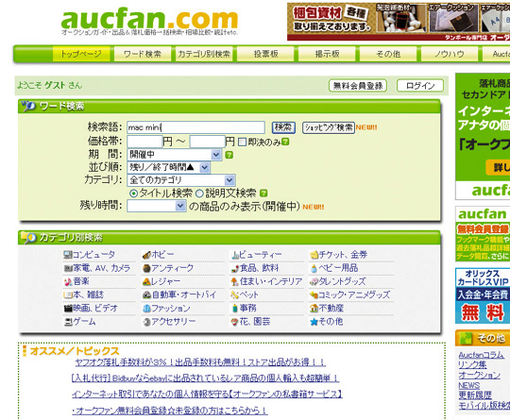Click the 検索 search button
The height and width of the screenshot is (420, 510).
pyautogui.click(x=283, y=127)
